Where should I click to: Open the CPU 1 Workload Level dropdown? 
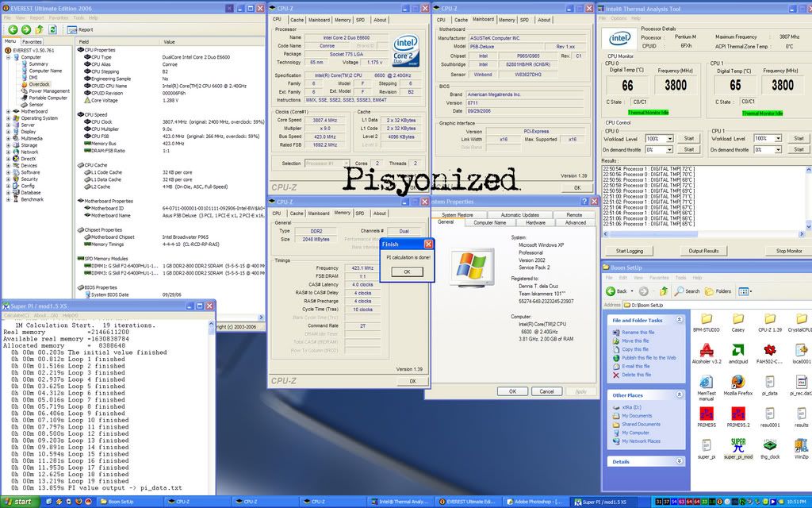click(778, 138)
